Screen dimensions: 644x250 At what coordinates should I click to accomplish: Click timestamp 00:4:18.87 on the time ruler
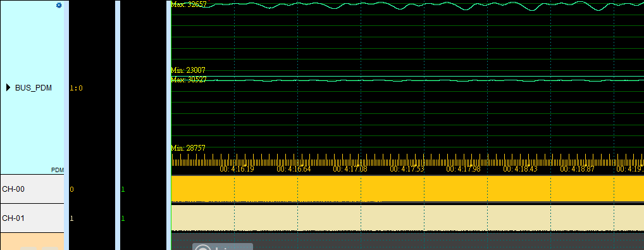click(x=577, y=169)
